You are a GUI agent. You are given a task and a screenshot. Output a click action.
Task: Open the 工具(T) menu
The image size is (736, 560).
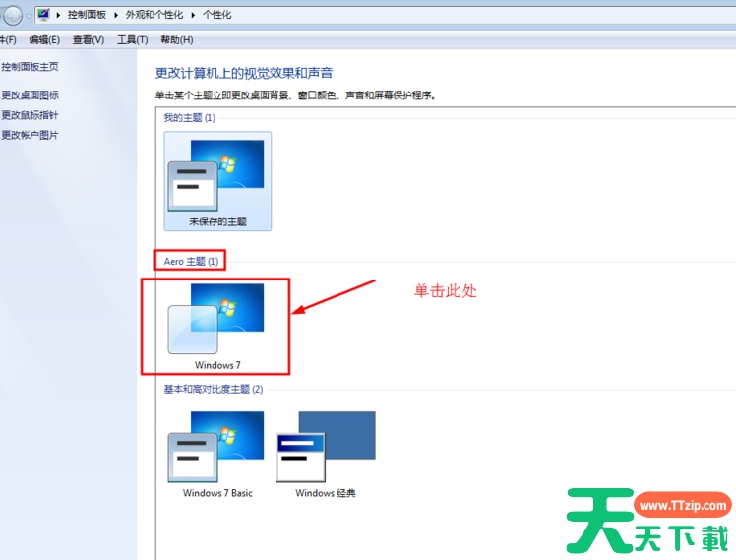pyautogui.click(x=133, y=40)
